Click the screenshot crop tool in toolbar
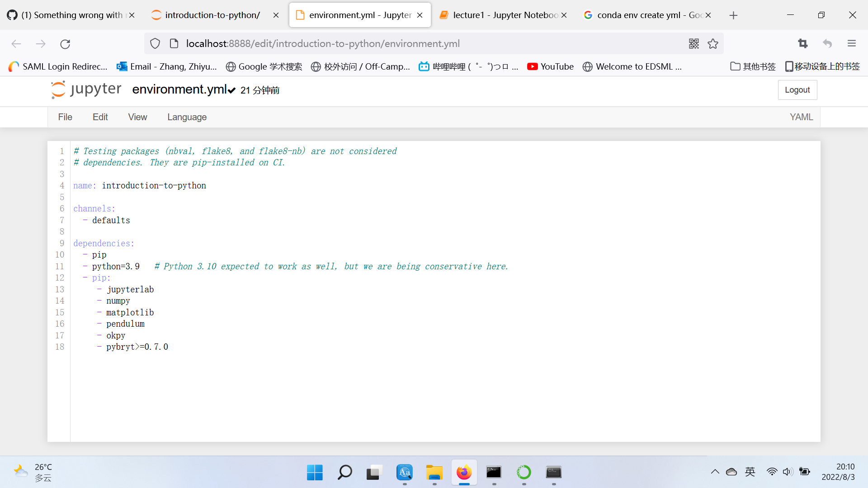This screenshot has width=868, height=488. point(803,43)
